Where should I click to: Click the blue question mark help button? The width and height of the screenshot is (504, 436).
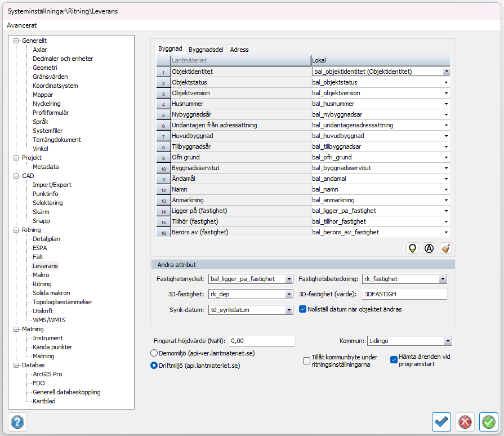pyautogui.click(x=17, y=421)
